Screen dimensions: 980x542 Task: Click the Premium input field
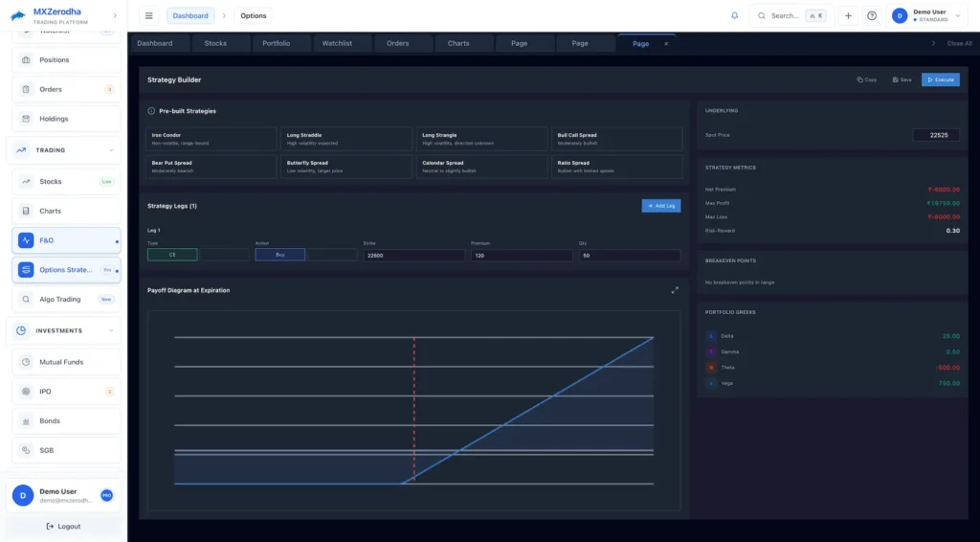522,256
